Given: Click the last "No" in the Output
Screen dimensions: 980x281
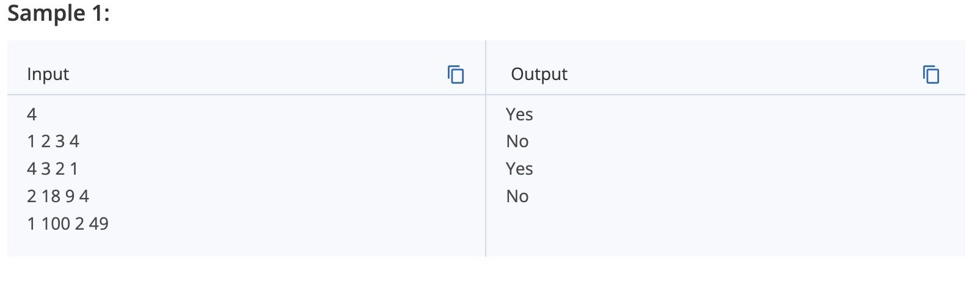Looking at the screenshot, I should tap(517, 197).
